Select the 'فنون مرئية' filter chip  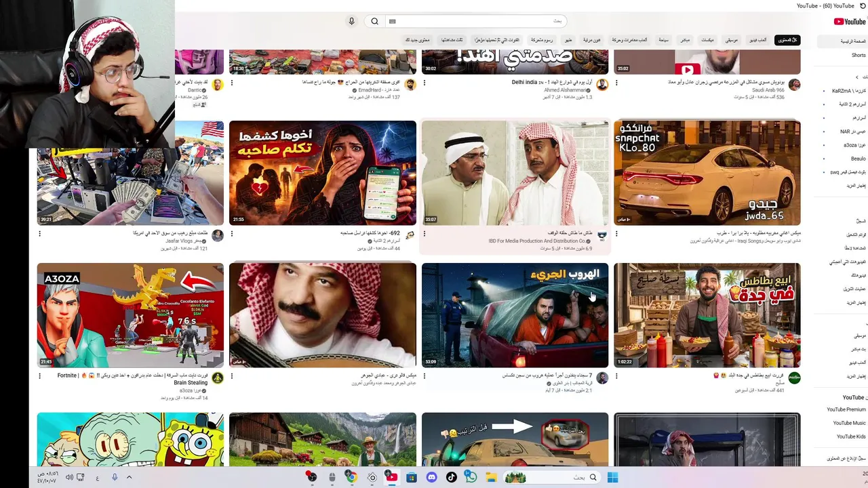[592, 40]
